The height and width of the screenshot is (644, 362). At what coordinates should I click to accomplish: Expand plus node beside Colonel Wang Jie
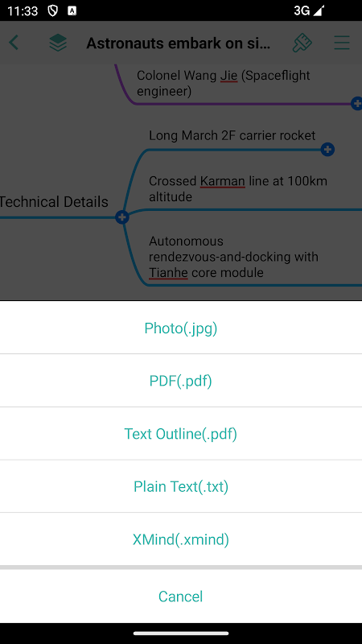click(356, 103)
